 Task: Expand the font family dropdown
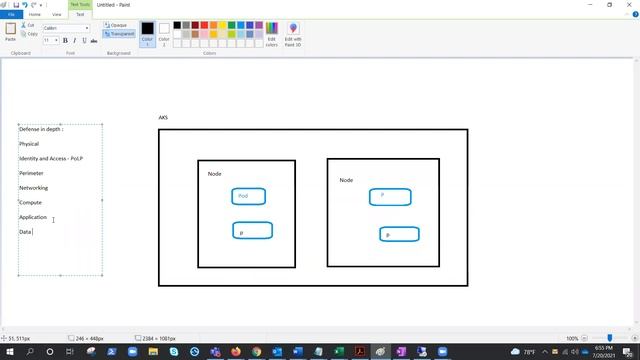tap(87, 28)
